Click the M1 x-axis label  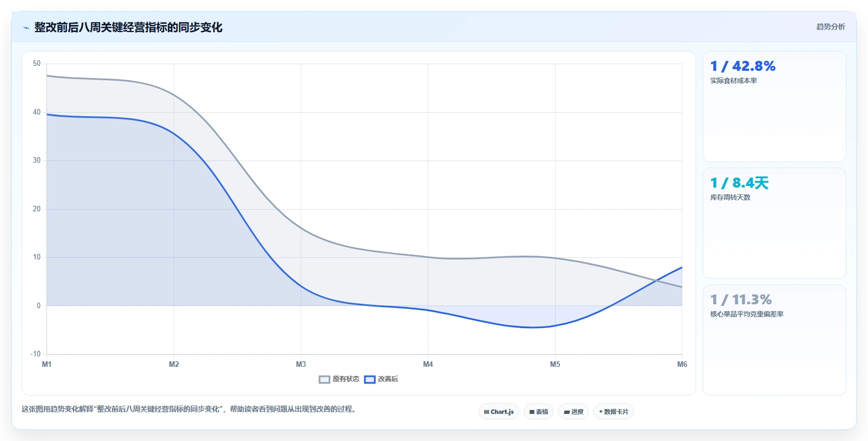(x=47, y=364)
